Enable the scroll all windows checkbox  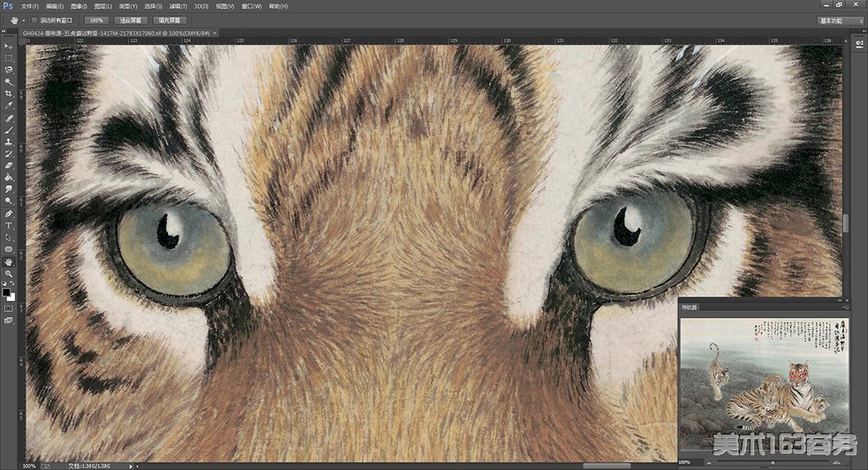click(x=34, y=20)
